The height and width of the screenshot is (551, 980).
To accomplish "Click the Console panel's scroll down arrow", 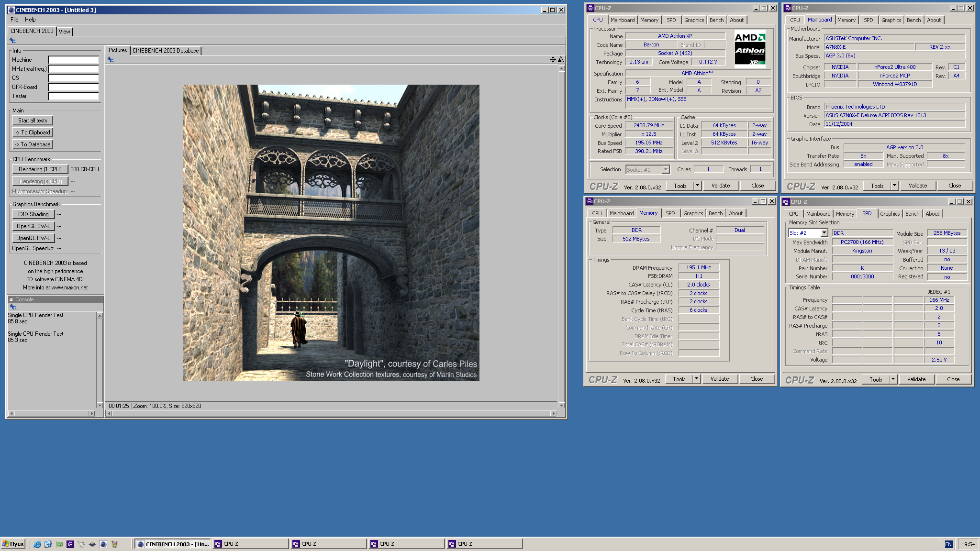I will [x=100, y=405].
